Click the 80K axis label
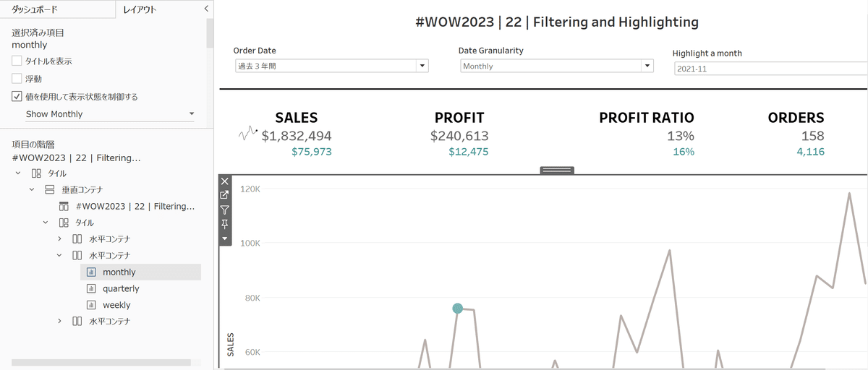868x370 pixels. pyautogui.click(x=253, y=298)
